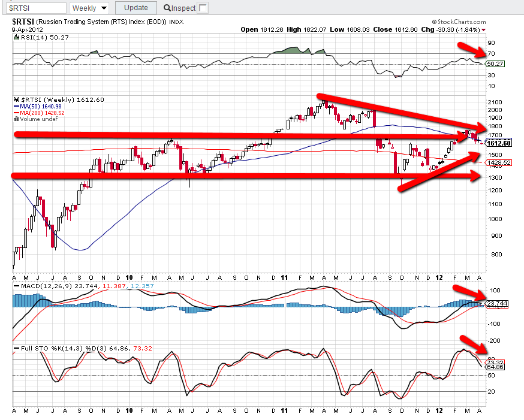Click the 1428.52 MA(200) price tag
Screen dimensions: 524x420
(498, 163)
